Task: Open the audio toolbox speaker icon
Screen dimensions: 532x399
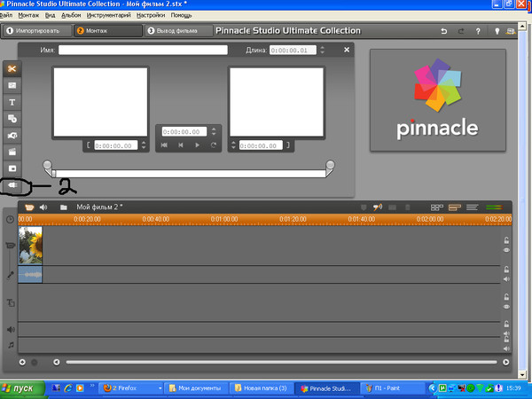Action: tap(43, 207)
